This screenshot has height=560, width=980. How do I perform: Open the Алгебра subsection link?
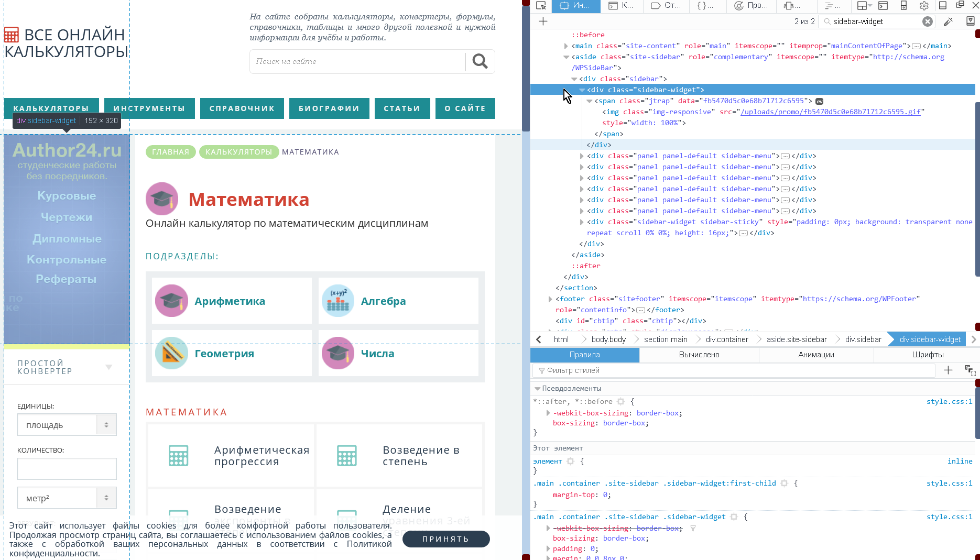[x=384, y=301]
